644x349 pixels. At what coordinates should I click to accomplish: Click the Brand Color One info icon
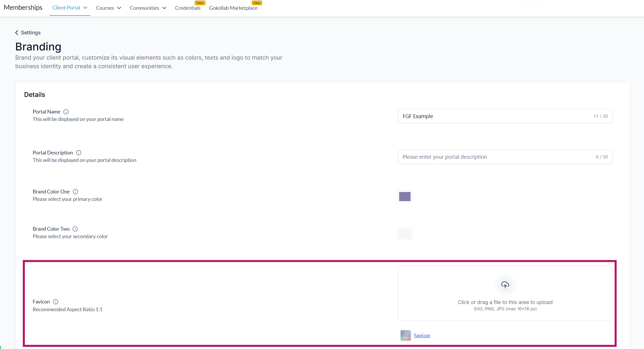[x=75, y=192]
